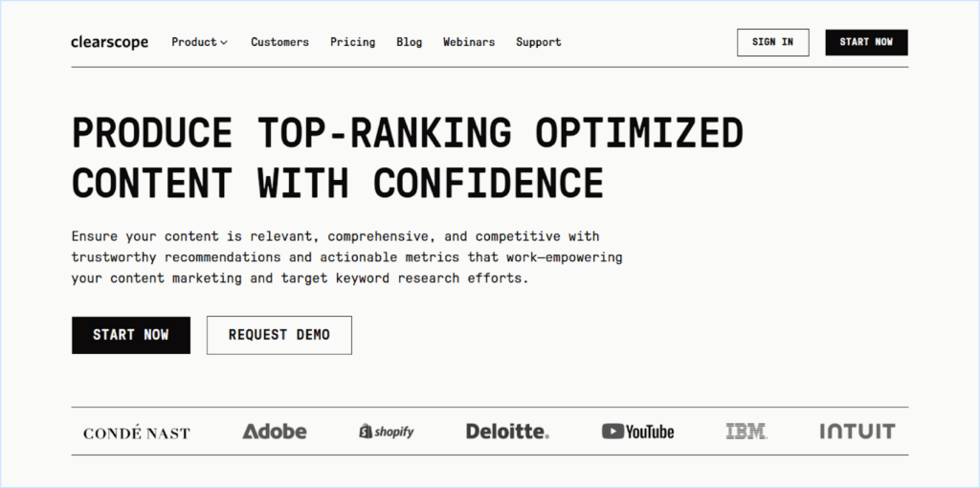The width and height of the screenshot is (980, 488).
Task: Click the Deloitte logo
Action: pyautogui.click(x=507, y=432)
